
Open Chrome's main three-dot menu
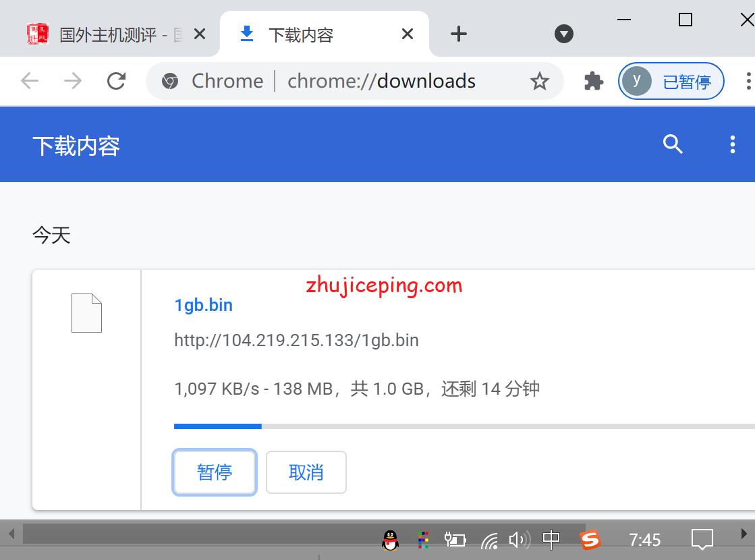(x=748, y=81)
